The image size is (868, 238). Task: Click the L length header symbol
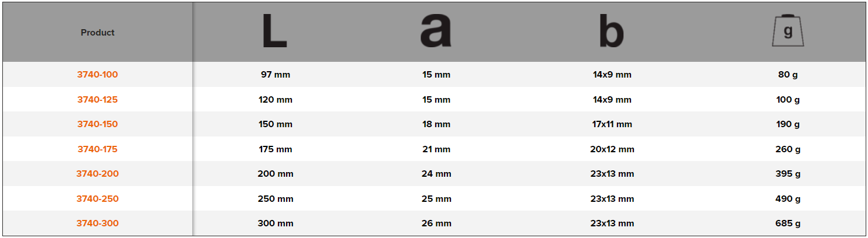274,32
